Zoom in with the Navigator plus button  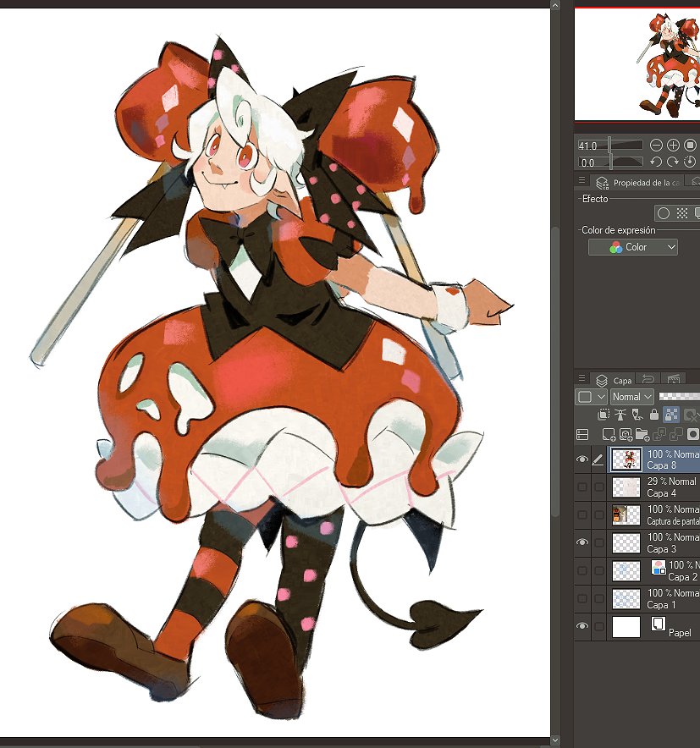673,145
